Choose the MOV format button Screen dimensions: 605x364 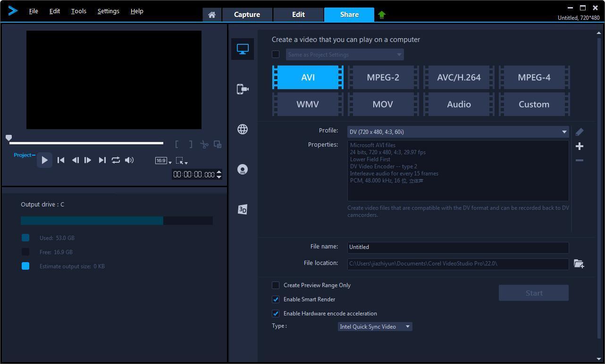click(x=383, y=104)
